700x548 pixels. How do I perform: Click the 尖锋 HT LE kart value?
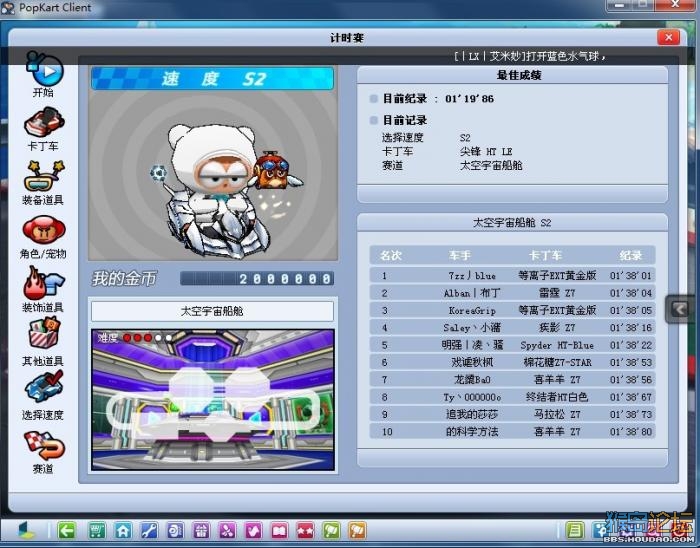(486, 152)
